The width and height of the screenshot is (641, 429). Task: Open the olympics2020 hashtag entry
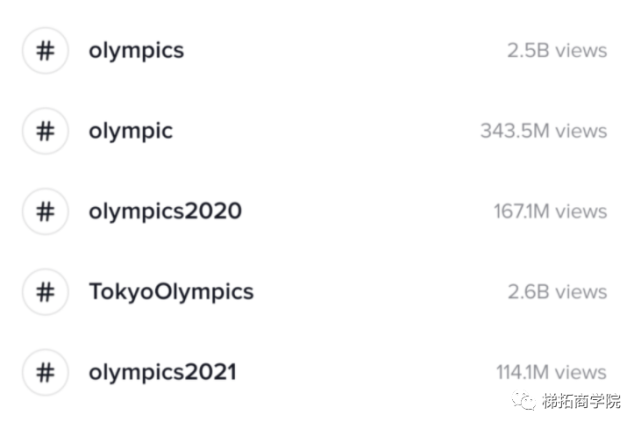pyautogui.click(x=165, y=212)
